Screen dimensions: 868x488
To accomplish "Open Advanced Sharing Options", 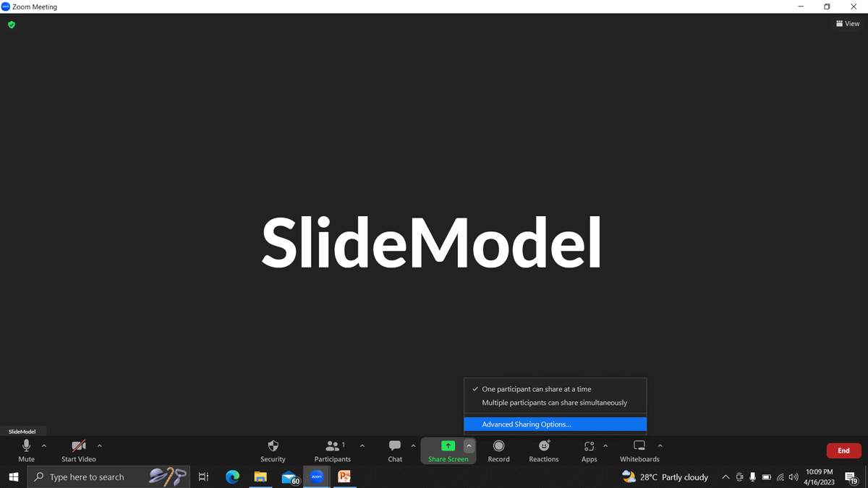I will pos(555,424).
